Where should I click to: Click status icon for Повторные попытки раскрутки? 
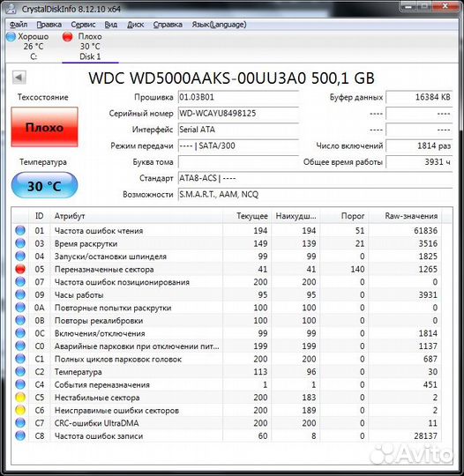pyautogui.click(x=20, y=308)
